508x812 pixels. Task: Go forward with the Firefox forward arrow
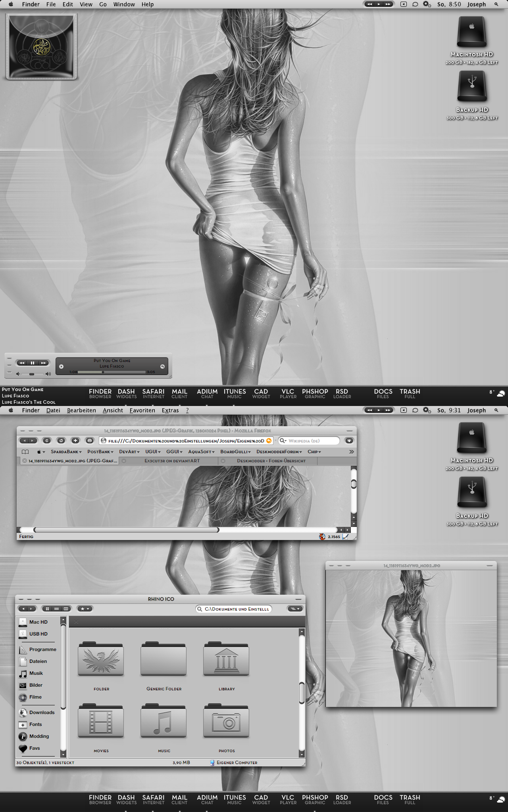[33, 440]
